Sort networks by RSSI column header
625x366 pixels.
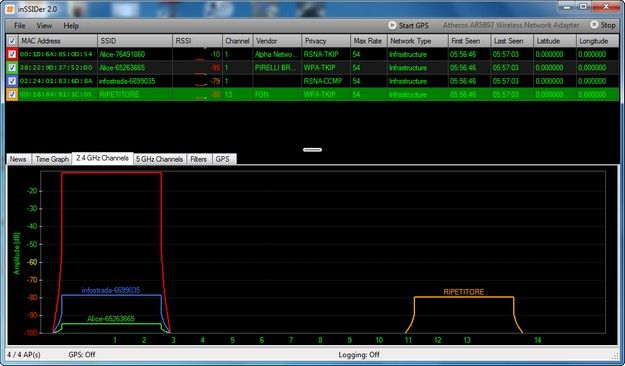(197, 41)
